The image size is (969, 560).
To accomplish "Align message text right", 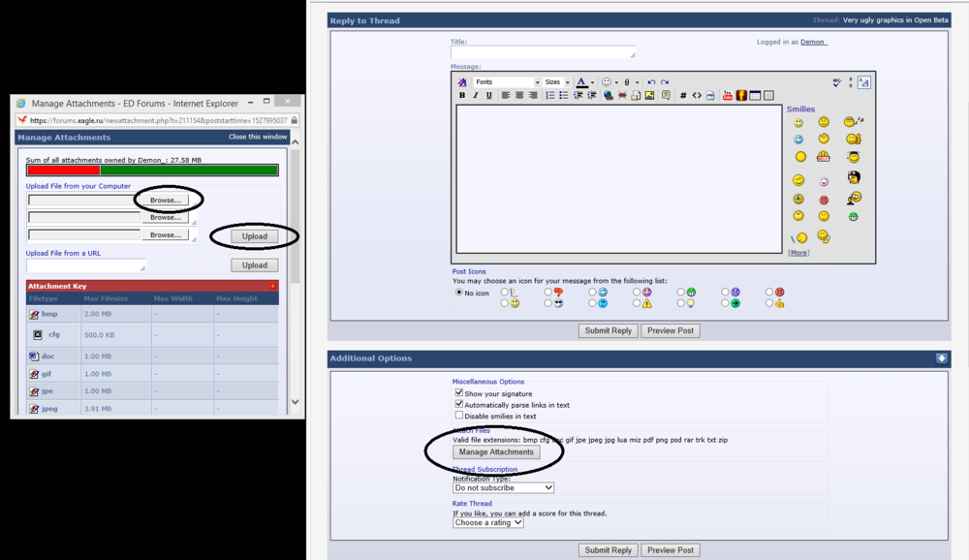I will click(x=533, y=95).
